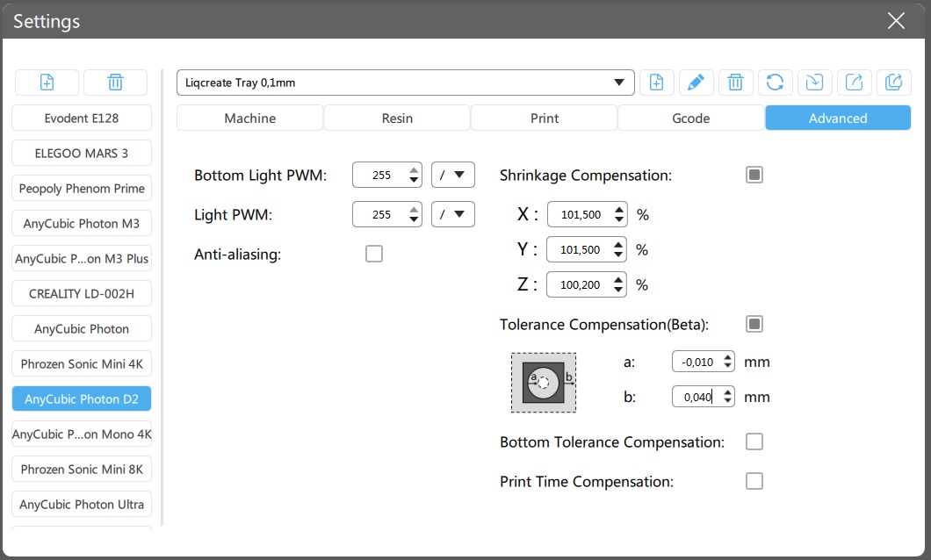Open the Liqcreate Tray 0,1mm profile dropdown
Viewport: 931px width, 560px height.
click(405, 83)
